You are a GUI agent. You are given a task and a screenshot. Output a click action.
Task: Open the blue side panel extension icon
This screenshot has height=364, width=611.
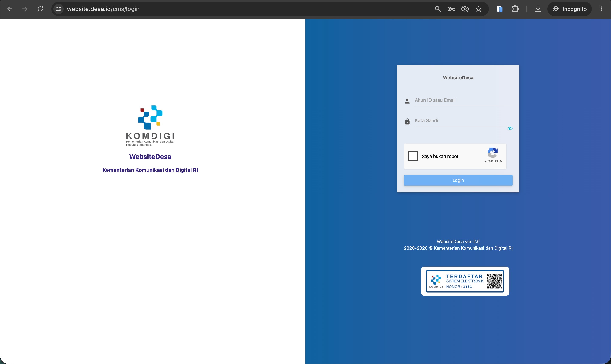tap(500, 9)
